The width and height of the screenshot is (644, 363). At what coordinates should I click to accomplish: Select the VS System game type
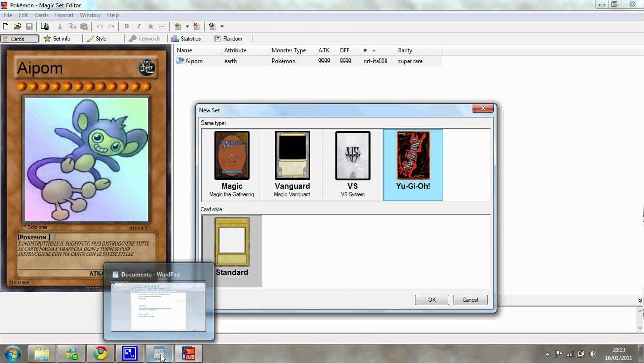(x=353, y=165)
